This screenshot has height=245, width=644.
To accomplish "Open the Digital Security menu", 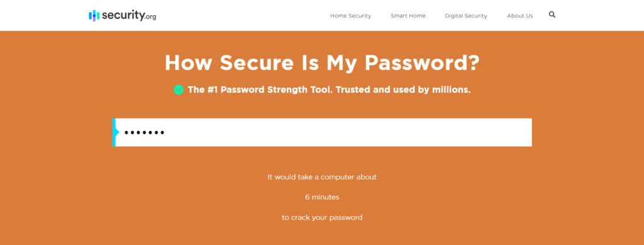I will (x=466, y=16).
